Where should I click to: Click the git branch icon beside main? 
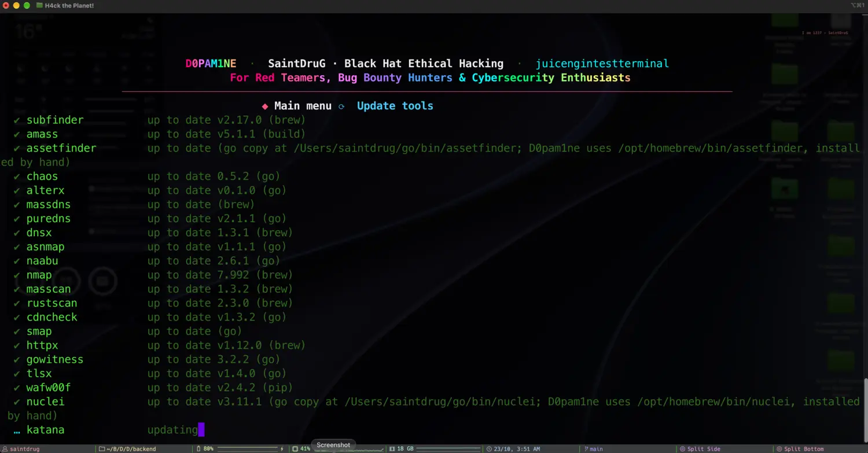click(586, 449)
